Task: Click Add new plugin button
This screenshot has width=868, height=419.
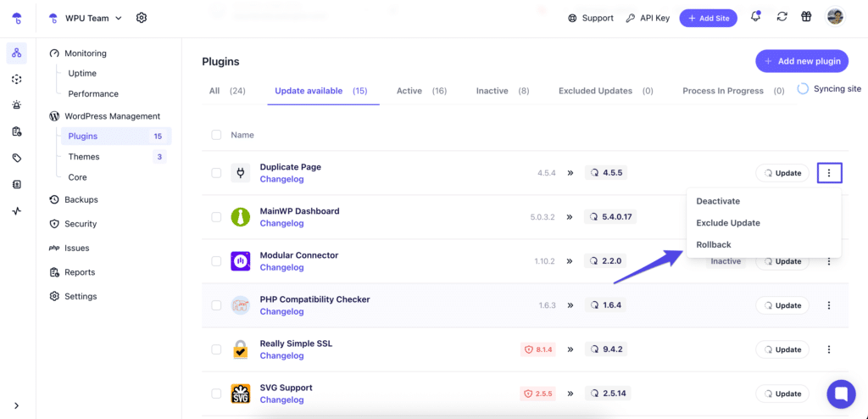Action: coord(802,61)
